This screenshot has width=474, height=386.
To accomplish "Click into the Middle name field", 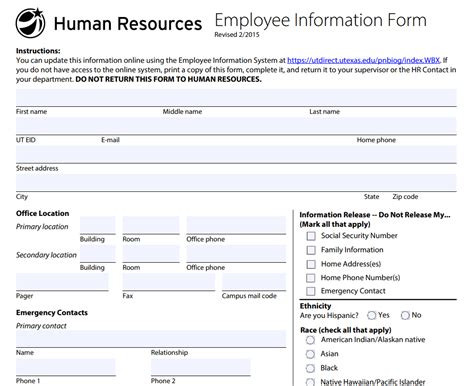I will click(x=236, y=98).
